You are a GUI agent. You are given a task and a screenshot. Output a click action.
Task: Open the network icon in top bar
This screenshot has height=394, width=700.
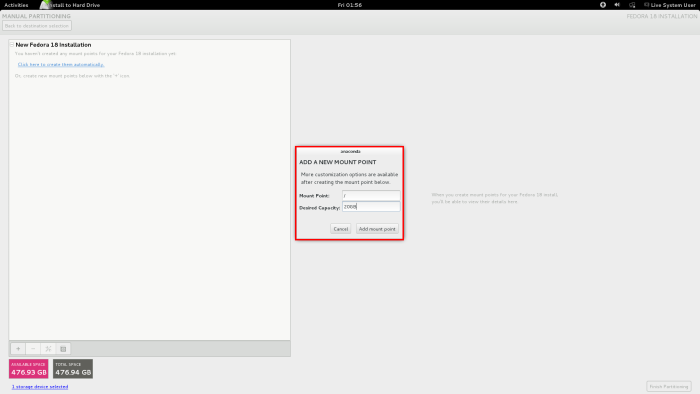click(x=632, y=5)
